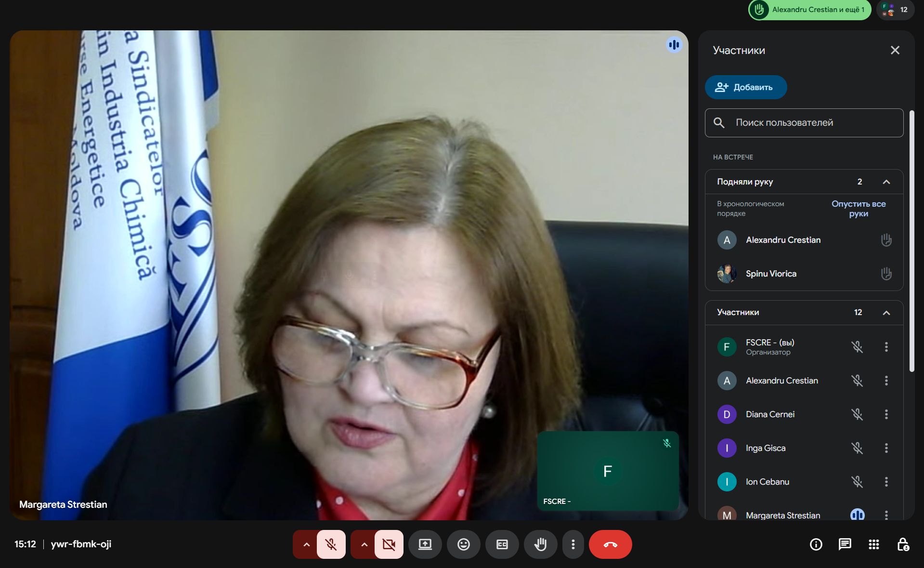Click the participants panel scrollbar
The width and height of the screenshot is (924, 568).
(911, 241)
